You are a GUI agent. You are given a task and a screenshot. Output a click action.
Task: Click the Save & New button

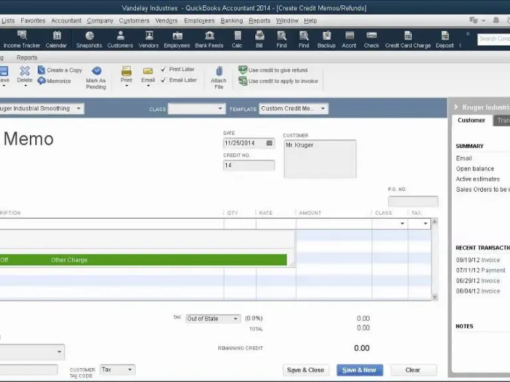pos(359,370)
